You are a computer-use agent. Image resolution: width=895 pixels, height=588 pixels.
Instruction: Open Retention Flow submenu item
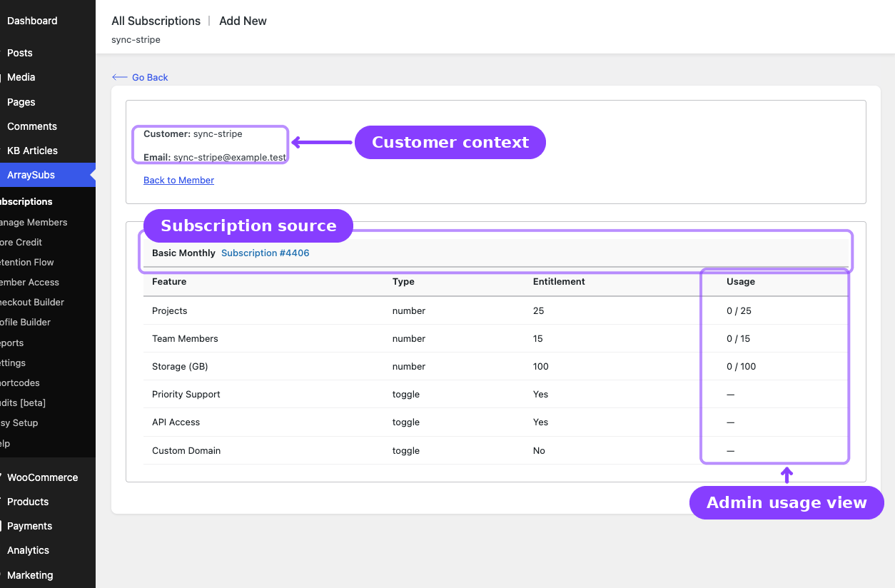tap(27, 262)
